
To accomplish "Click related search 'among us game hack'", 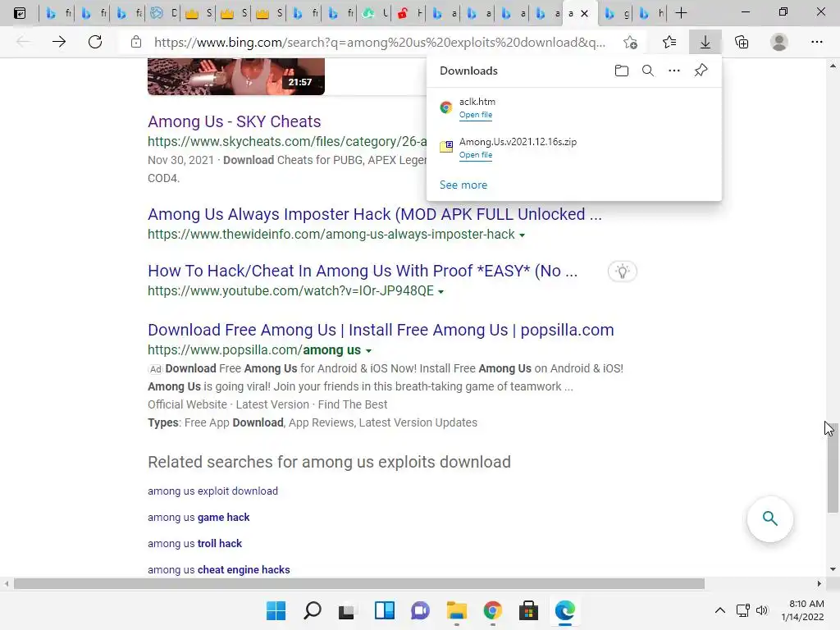I will pyautogui.click(x=199, y=518).
